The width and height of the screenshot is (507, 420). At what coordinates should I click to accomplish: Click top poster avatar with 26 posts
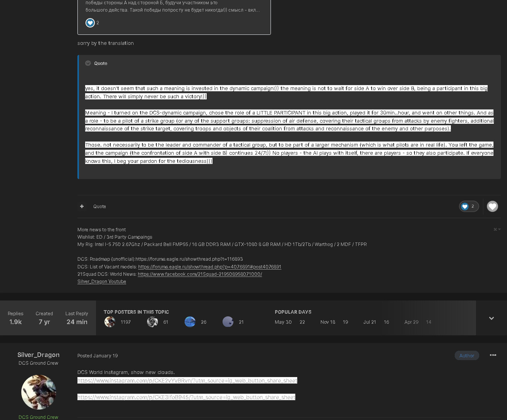pos(190,322)
